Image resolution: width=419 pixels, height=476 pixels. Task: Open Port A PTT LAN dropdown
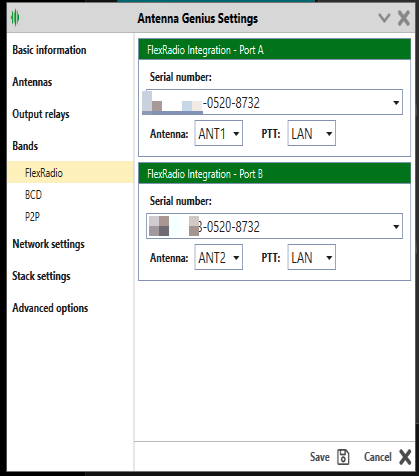pyautogui.click(x=311, y=133)
